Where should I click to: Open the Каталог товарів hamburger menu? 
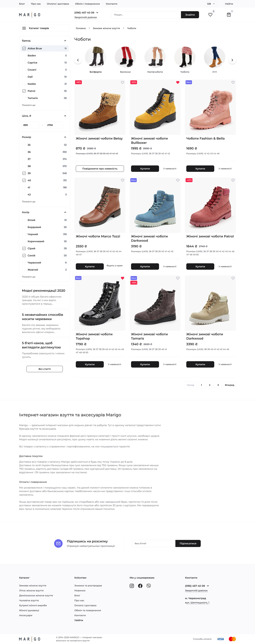point(44,28)
